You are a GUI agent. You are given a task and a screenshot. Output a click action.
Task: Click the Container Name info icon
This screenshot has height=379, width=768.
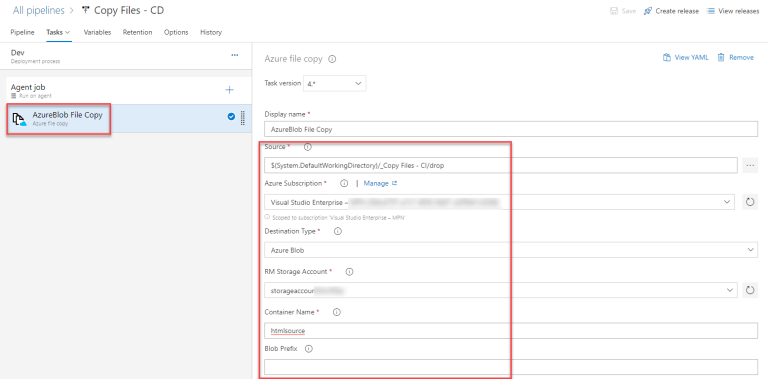tap(336, 311)
